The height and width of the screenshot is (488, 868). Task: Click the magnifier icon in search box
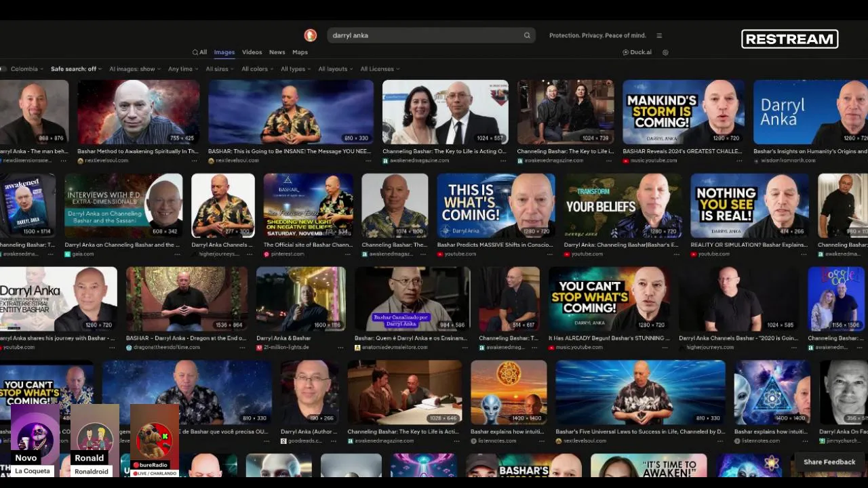[x=527, y=35]
